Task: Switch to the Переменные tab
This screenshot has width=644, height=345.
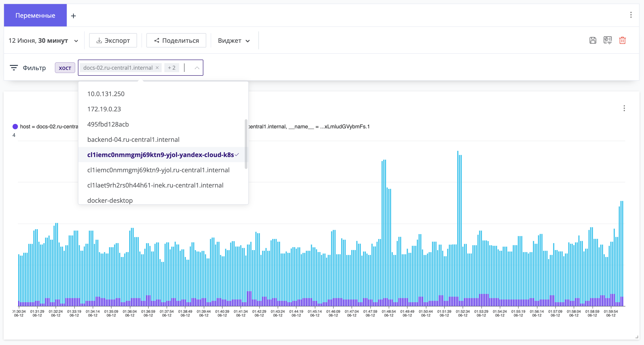Action: [x=35, y=15]
